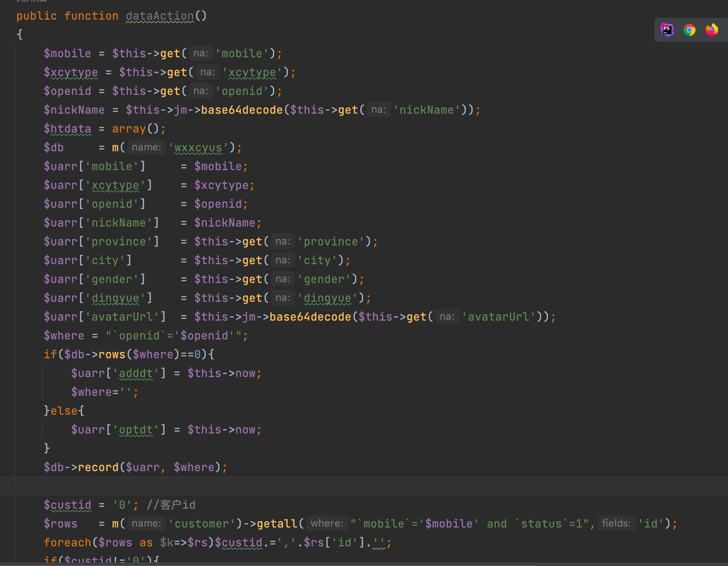Click the getall method call

point(277,524)
